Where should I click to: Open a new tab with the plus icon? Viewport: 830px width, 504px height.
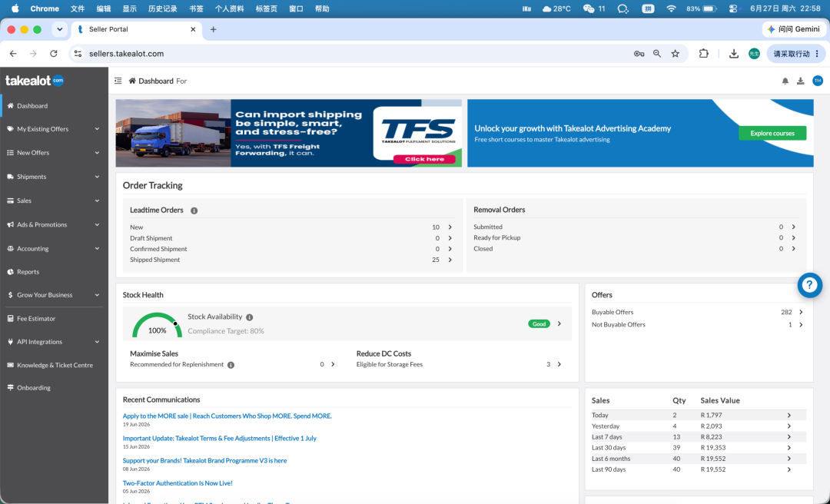214,29
